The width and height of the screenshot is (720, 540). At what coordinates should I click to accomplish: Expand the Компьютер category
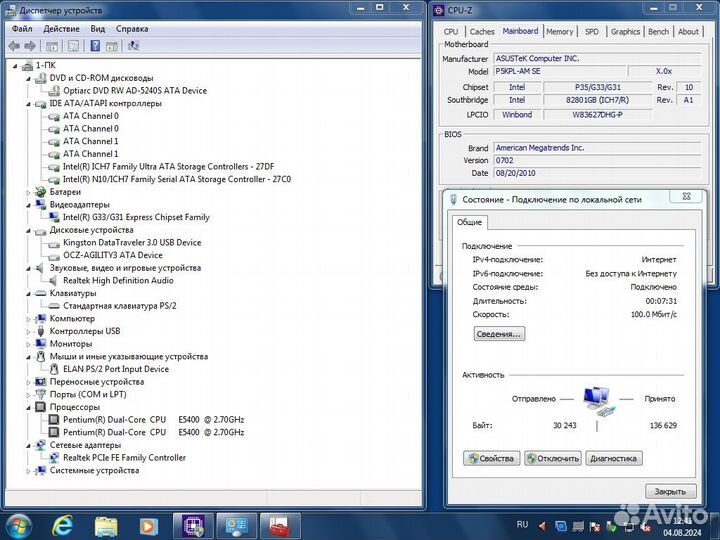coord(28,319)
